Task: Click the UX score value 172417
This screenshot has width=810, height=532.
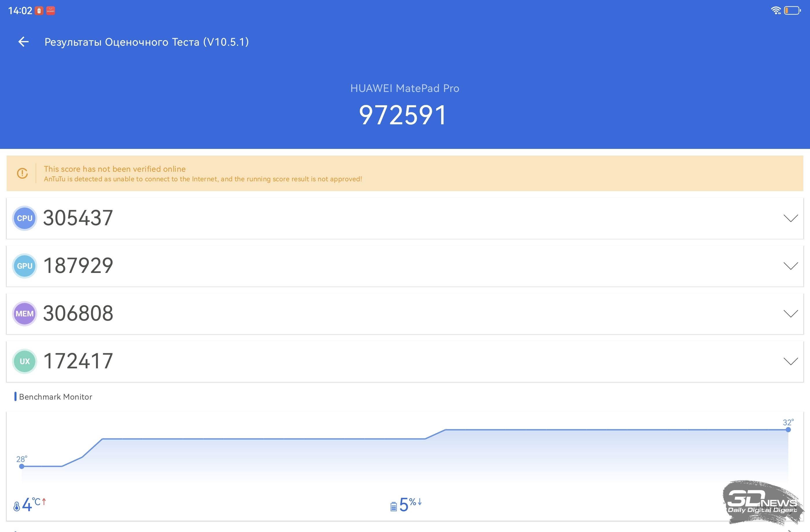Action: [78, 361]
